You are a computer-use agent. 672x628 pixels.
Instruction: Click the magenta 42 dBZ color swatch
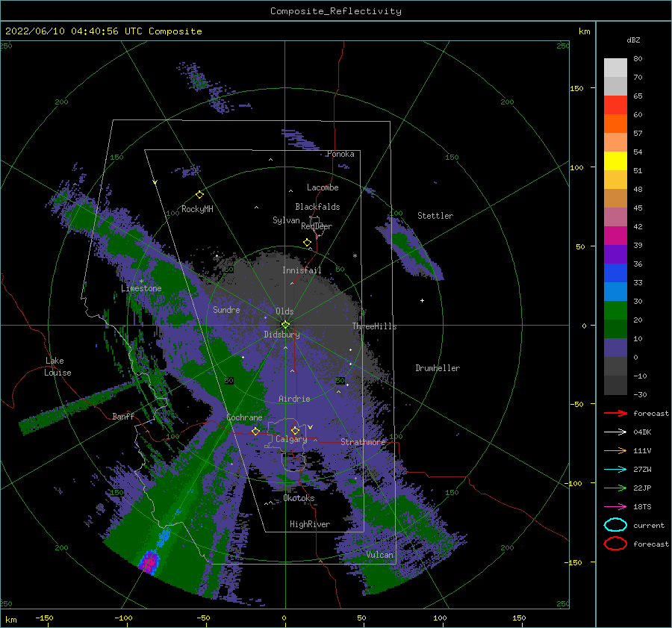(615, 235)
